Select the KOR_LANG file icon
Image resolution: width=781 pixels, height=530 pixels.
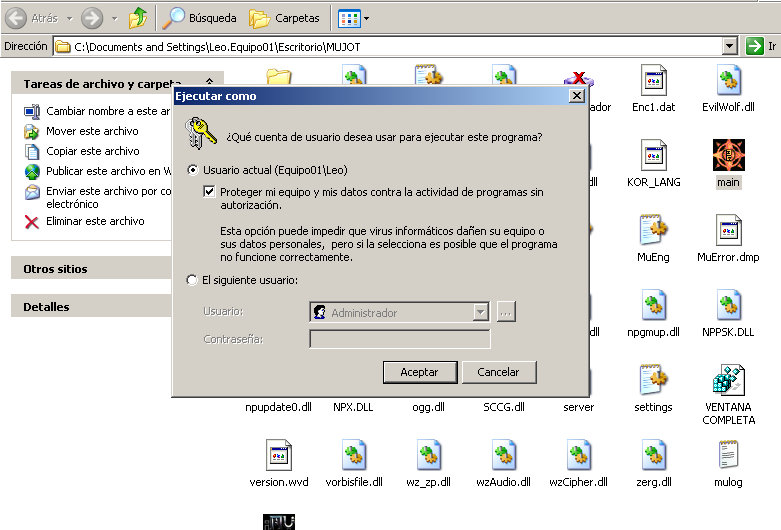(653, 155)
